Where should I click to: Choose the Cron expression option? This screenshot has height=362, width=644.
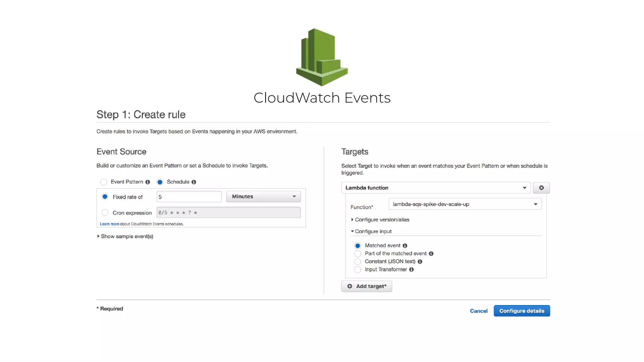coord(105,213)
